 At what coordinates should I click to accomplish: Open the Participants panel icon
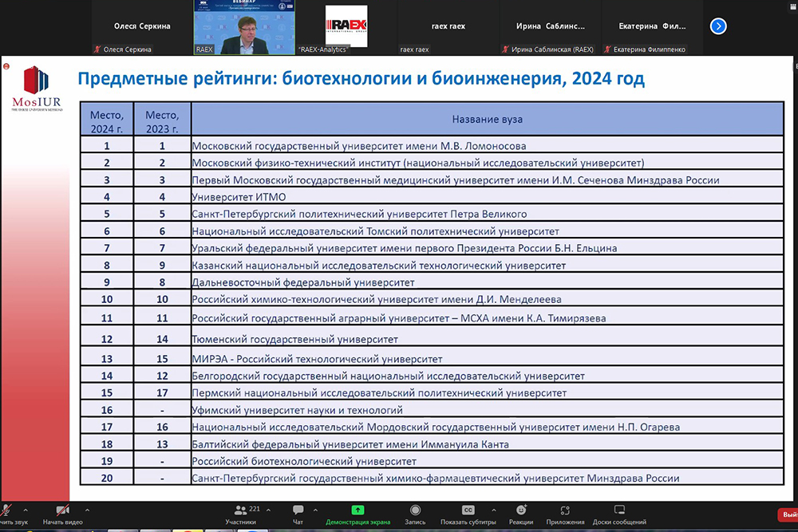235,510
